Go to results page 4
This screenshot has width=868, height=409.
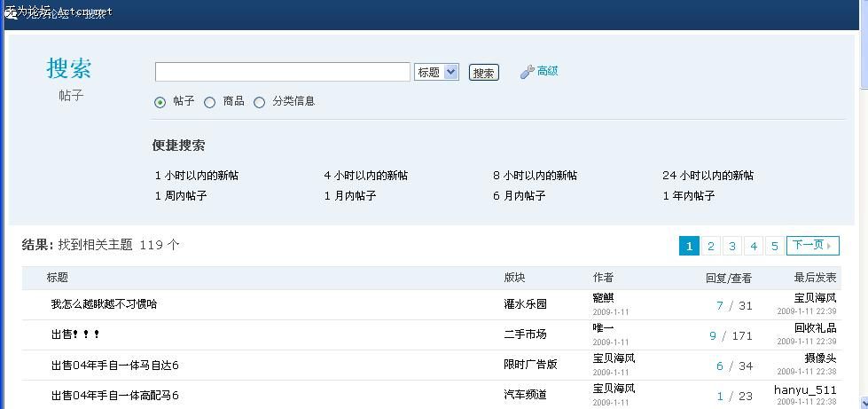754,246
